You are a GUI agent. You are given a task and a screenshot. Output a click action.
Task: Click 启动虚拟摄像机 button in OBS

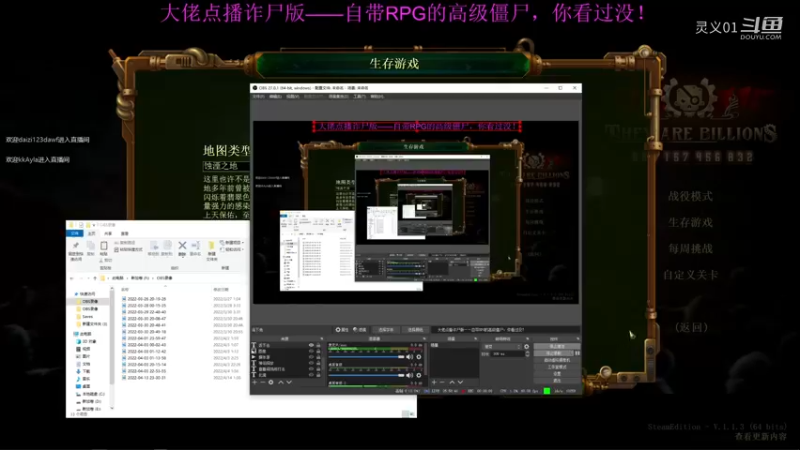point(557,360)
